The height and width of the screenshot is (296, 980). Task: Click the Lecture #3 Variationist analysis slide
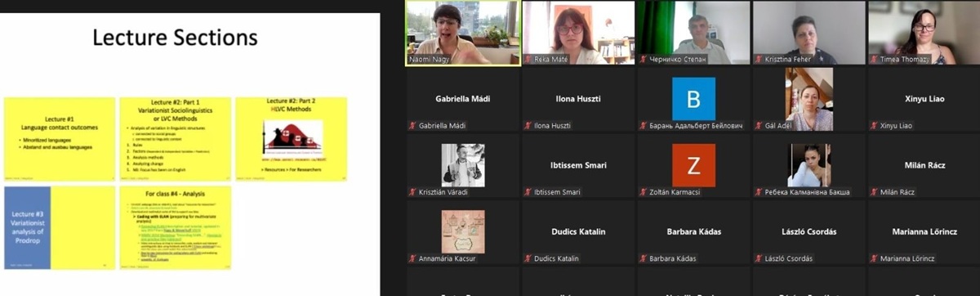tap(60, 227)
